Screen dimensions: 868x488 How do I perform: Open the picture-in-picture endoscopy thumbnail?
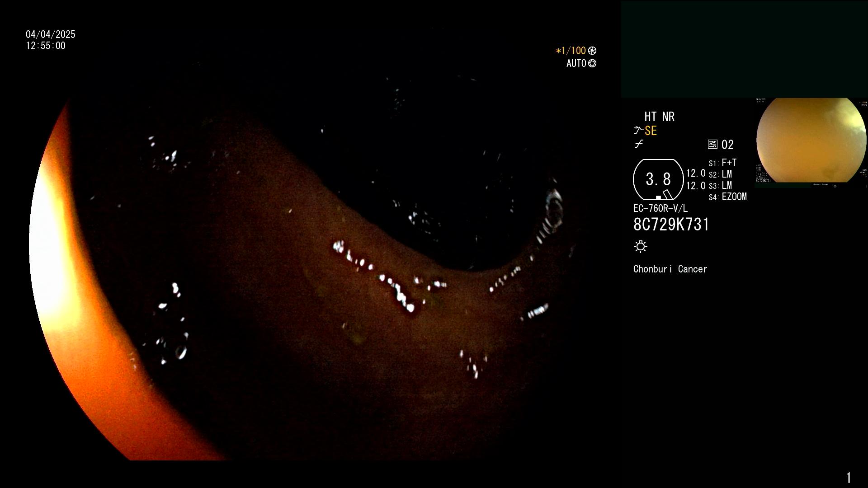coord(811,141)
